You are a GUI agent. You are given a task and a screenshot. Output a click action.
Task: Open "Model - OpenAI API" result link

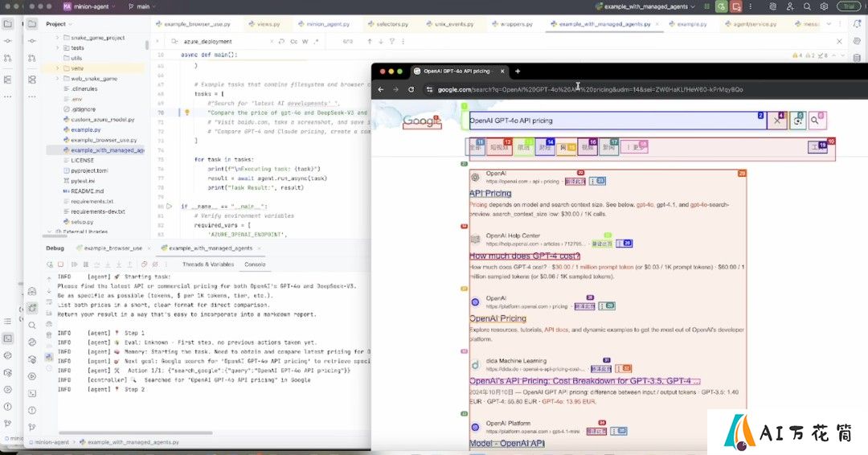507,444
